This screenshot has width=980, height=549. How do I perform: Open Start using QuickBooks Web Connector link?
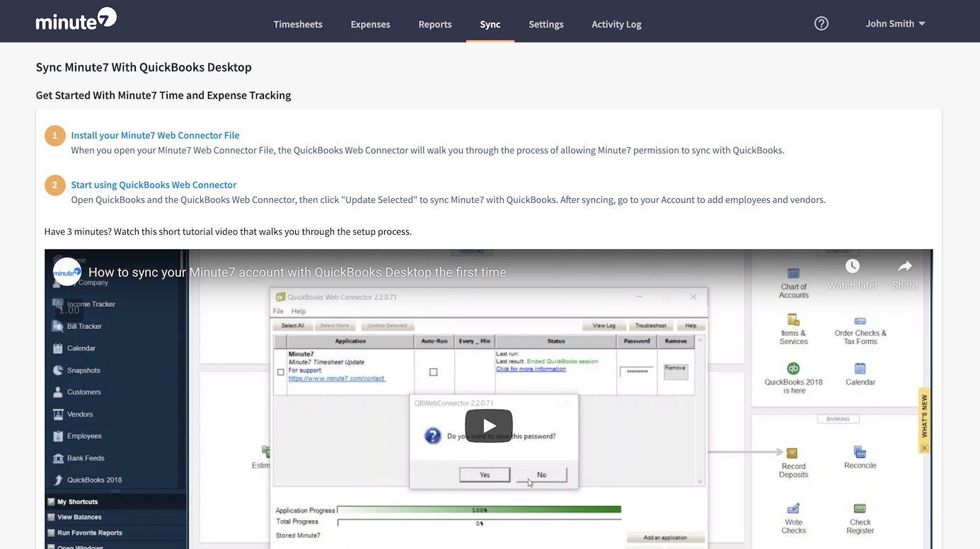pos(154,185)
